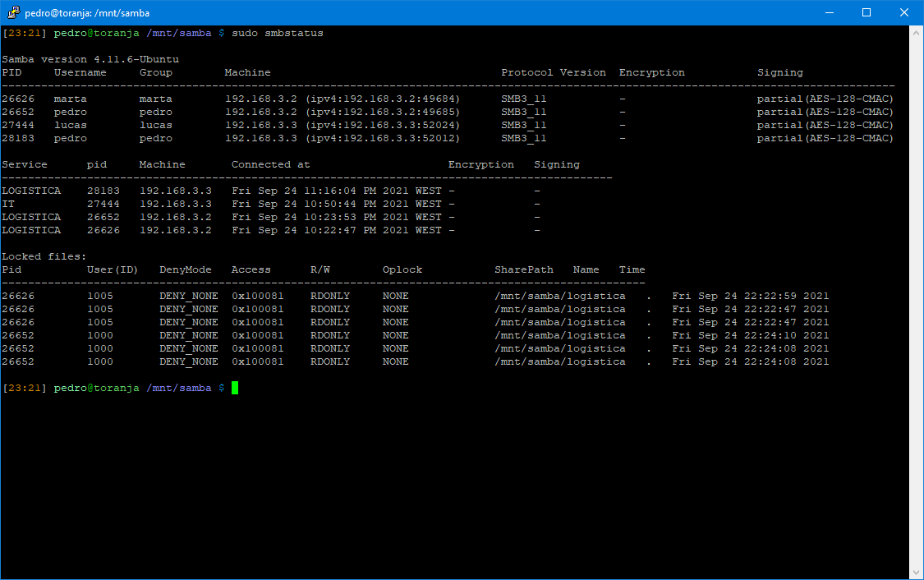Click username 'marta' in the Username column
The image size is (924, 580).
71,99
